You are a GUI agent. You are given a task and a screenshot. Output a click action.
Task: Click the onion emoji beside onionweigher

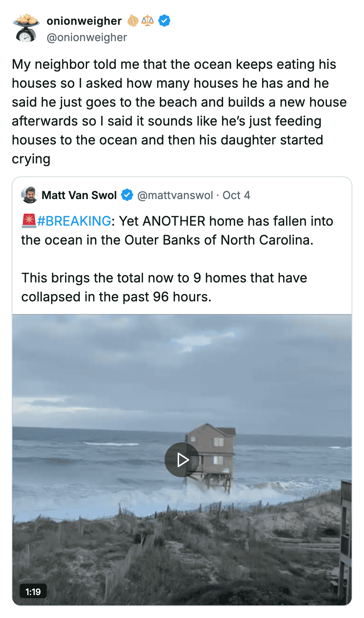pyautogui.click(x=133, y=21)
